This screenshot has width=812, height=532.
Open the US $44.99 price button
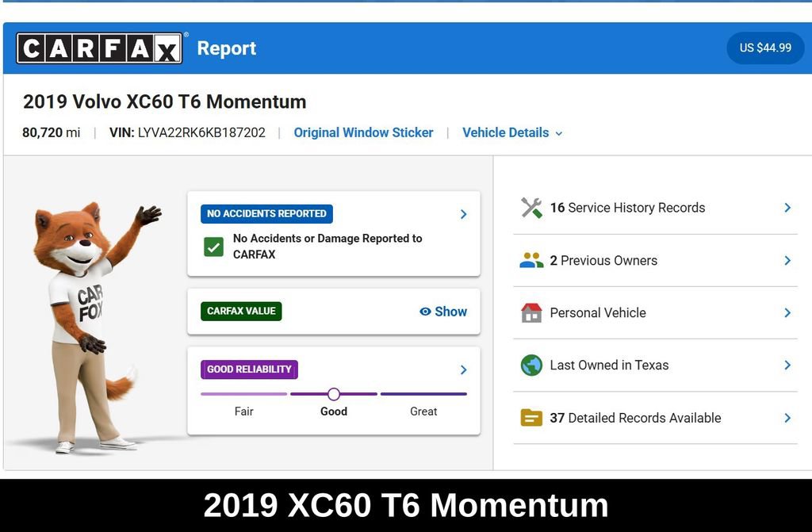(765, 48)
